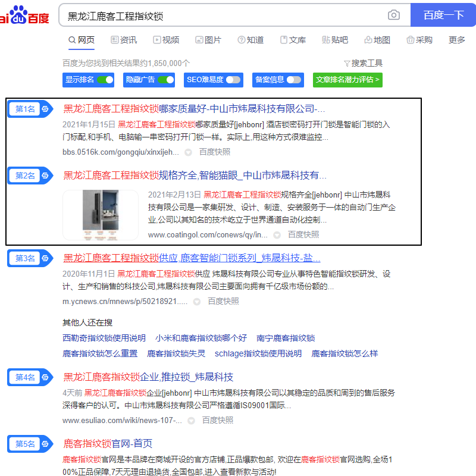Click related search 南宁鹿客指纹锁
The height and width of the screenshot is (476, 476).
coord(286,338)
